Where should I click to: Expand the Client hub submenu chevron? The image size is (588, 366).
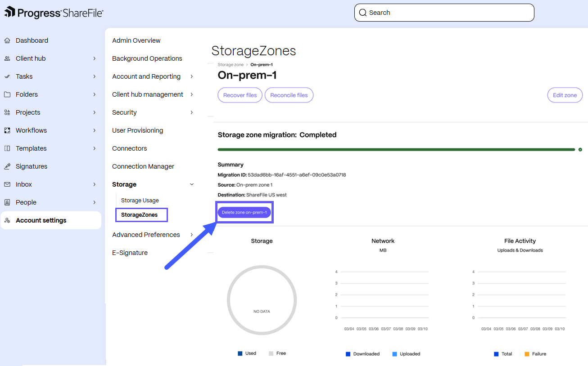point(95,58)
